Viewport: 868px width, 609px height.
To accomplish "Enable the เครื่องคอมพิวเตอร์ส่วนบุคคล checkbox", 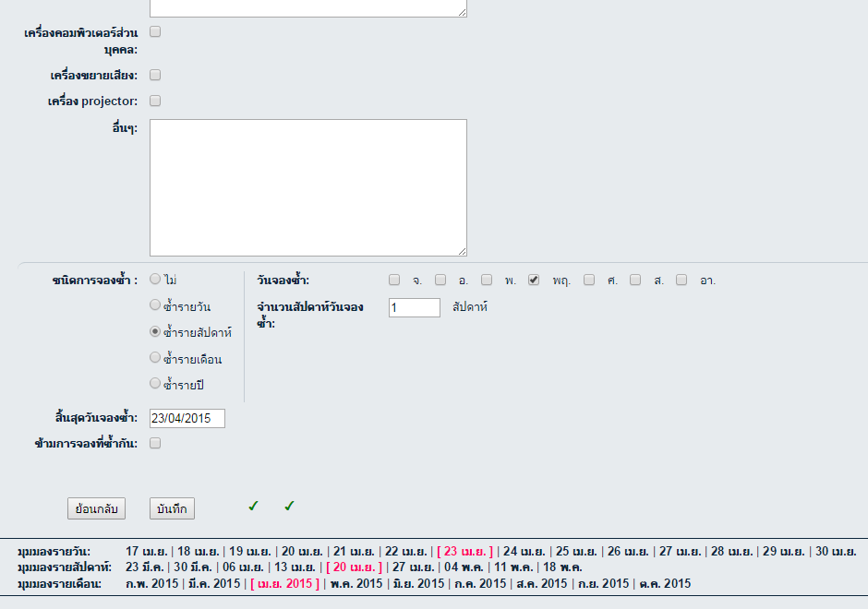I will click(155, 31).
